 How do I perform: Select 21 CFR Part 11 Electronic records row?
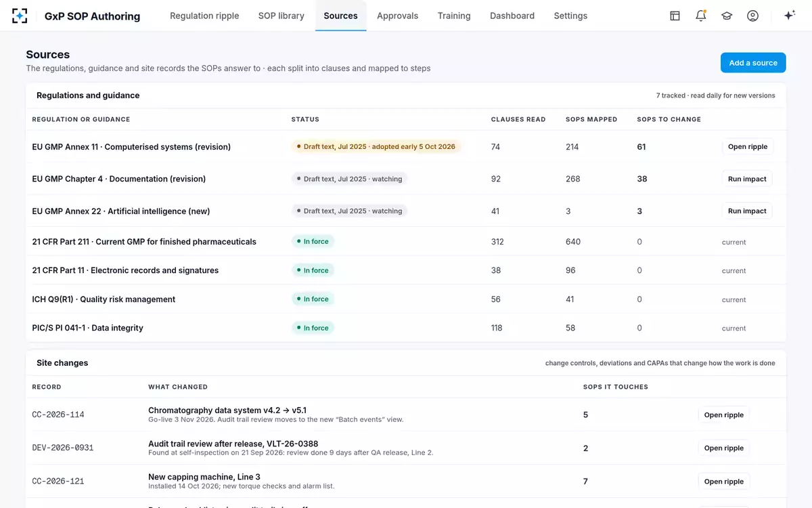point(406,270)
